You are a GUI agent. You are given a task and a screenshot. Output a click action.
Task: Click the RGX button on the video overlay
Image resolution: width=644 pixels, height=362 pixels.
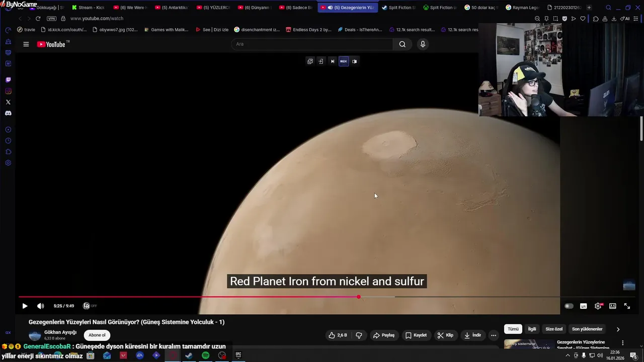tap(344, 61)
